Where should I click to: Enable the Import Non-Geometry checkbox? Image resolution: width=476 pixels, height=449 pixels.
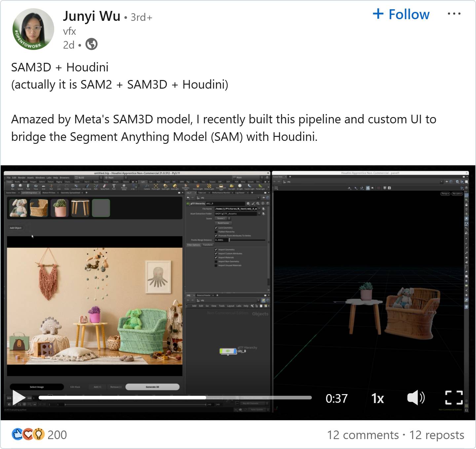point(216,262)
